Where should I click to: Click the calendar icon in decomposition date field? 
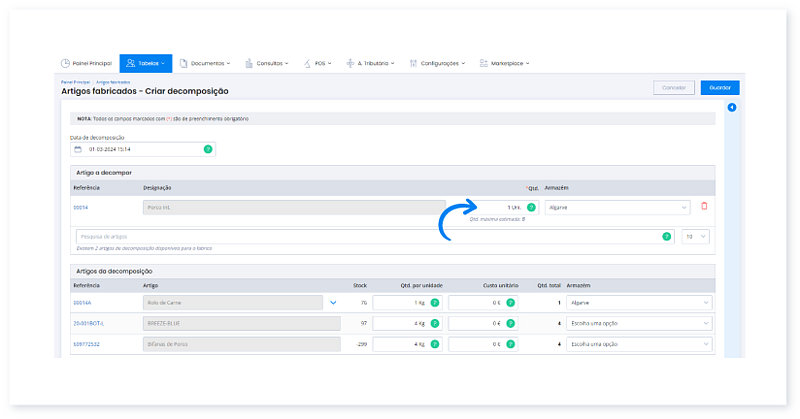click(77, 149)
